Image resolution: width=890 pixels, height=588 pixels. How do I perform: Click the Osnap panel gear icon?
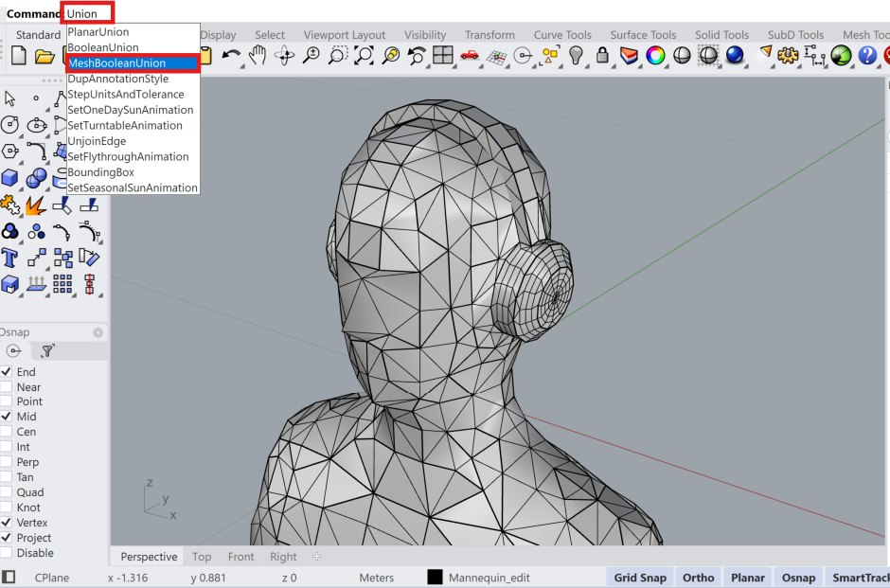pyautogui.click(x=98, y=332)
